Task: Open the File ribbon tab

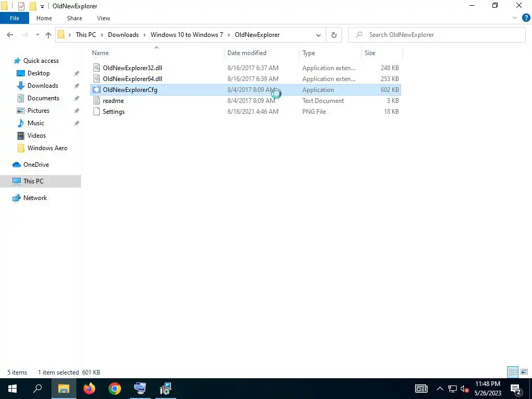Action: 15,18
